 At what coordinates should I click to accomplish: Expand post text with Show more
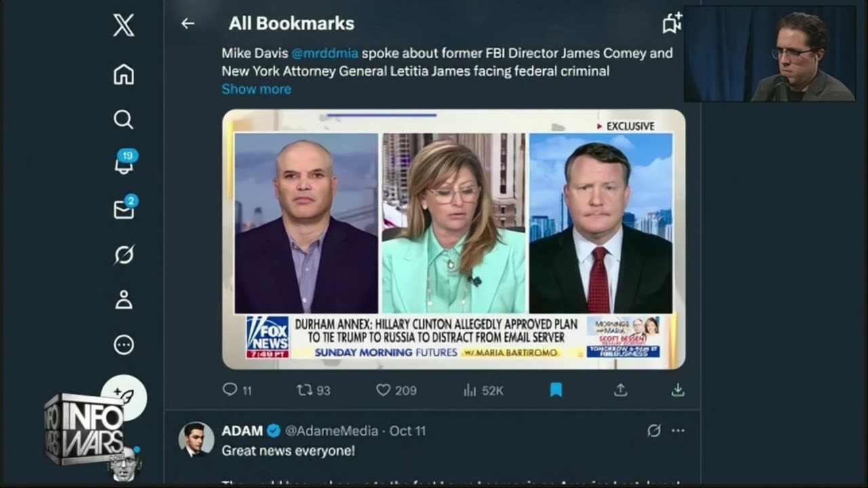click(256, 89)
